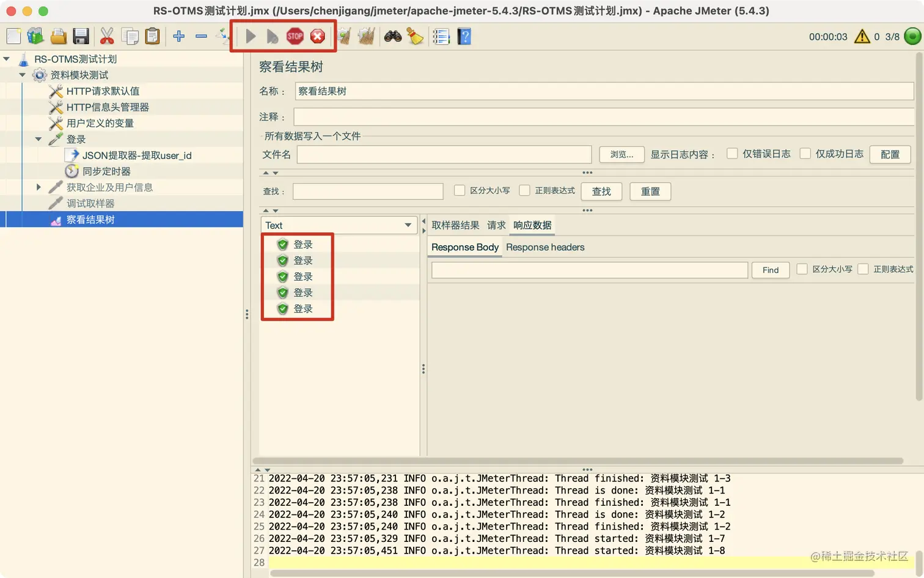This screenshot has width=924, height=578.
Task: Select 调试取样器 in tree
Action: point(90,203)
